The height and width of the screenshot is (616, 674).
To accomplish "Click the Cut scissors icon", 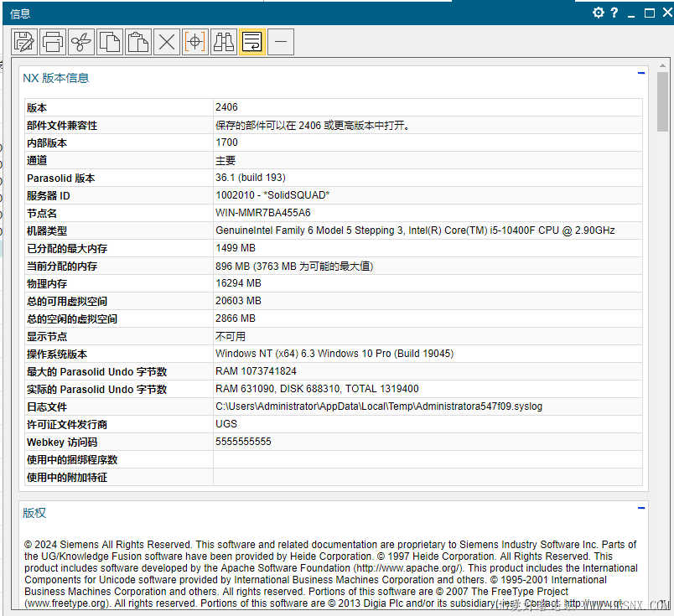I will point(81,42).
